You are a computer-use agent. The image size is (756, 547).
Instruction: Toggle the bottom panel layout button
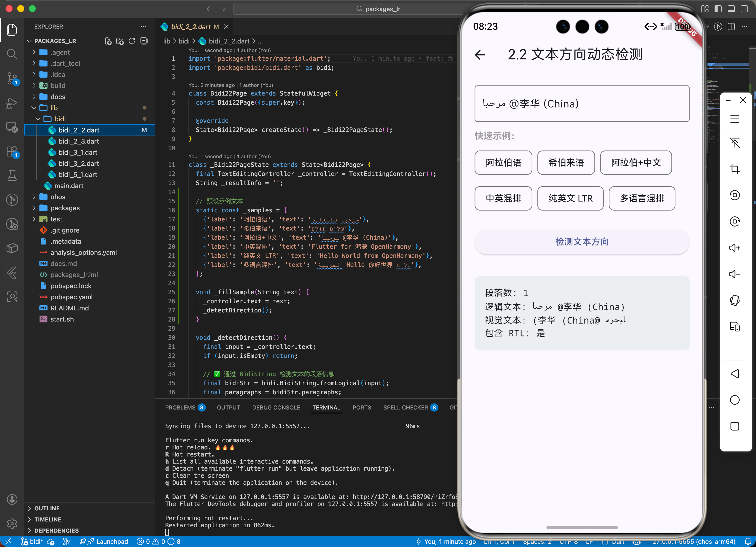[x=731, y=9]
